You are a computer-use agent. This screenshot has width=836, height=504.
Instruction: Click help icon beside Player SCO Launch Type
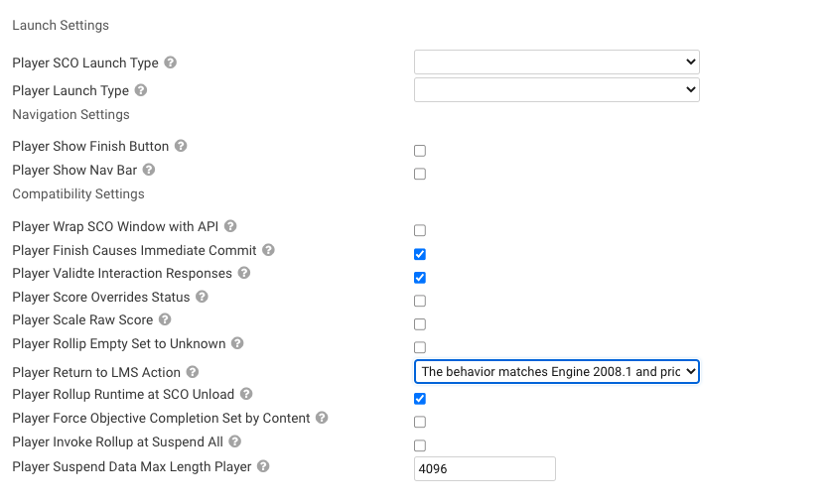[170, 63]
